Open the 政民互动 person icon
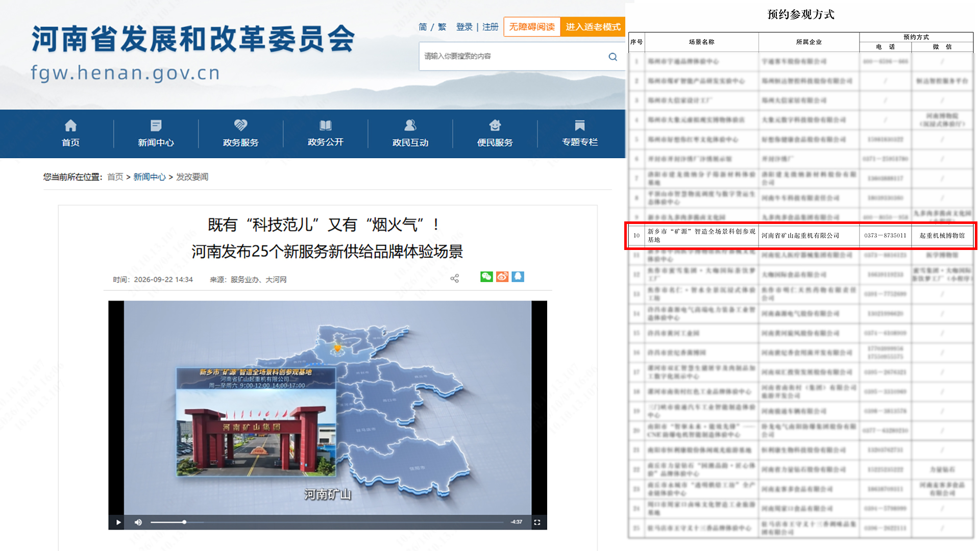Image resolution: width=980 pixels, height=551 pixels. point(410,125)
